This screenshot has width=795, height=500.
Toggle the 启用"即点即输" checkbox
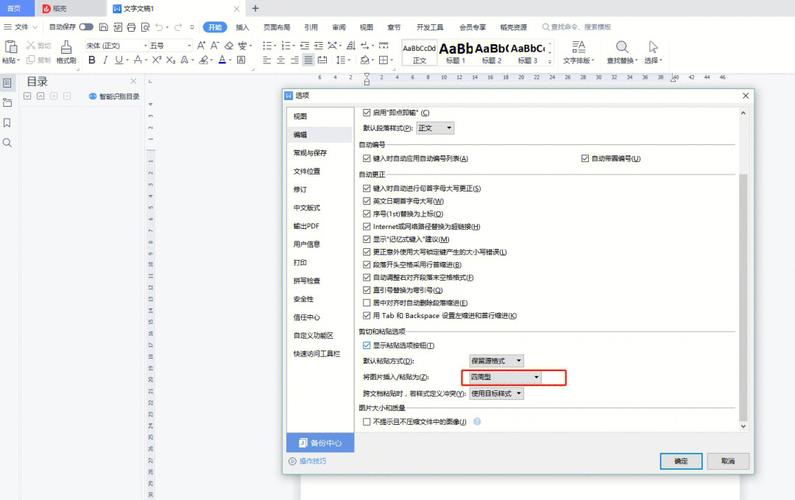[x=367, y=113]
